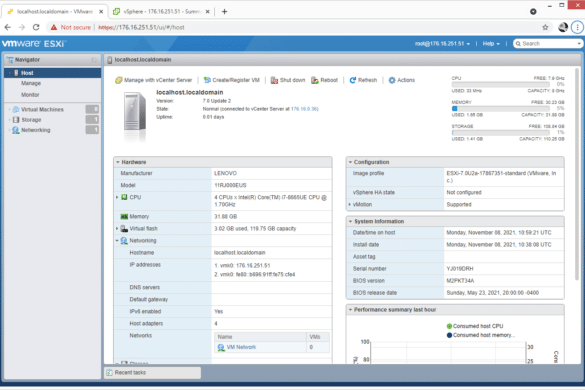Open the Help dropdown menu
The width and height of the screenshot is (585, 390).
coord(491,44)
